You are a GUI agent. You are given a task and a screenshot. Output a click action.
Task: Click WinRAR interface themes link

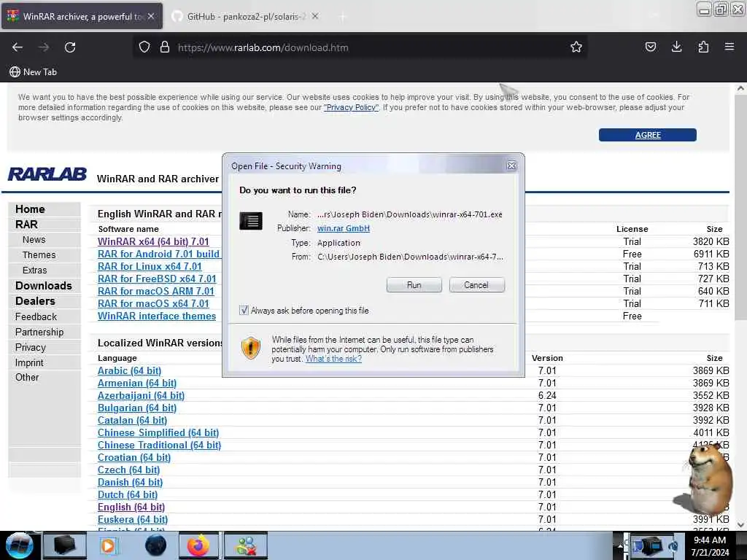click(x=157, y=316)
